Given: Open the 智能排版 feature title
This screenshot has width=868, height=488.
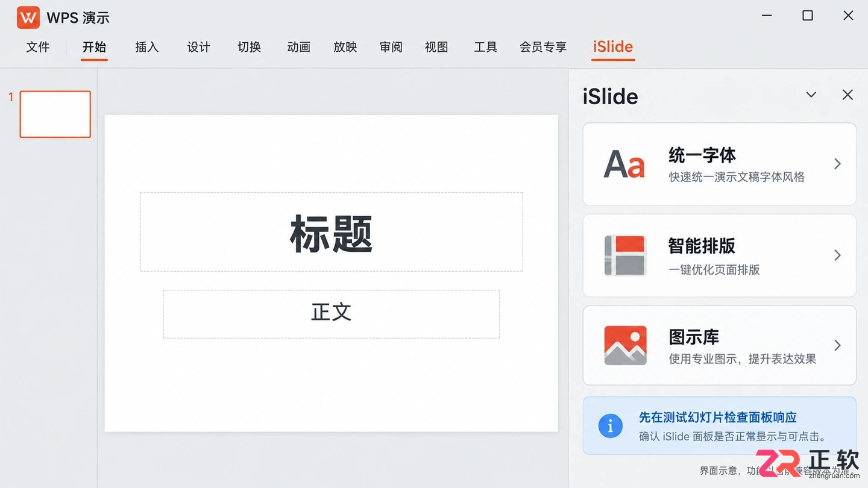Looking at the screenshot, I should pyautogui.click(x=702, y=246).
